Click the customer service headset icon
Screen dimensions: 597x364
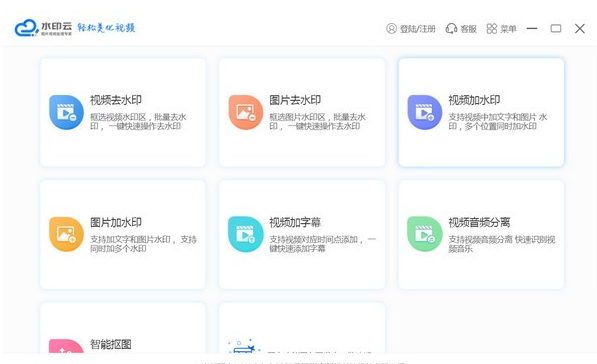451,29
